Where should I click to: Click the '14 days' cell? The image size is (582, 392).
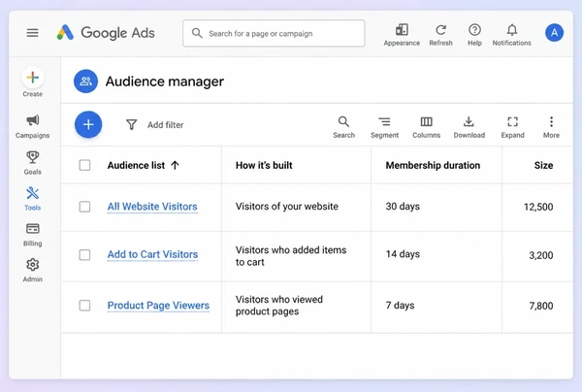tap(403, 254)
